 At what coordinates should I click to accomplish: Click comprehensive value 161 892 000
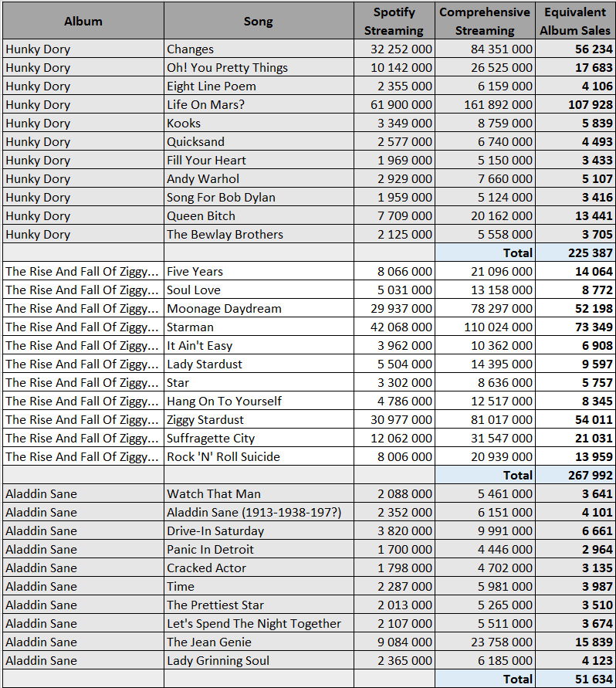click(485, 104)
